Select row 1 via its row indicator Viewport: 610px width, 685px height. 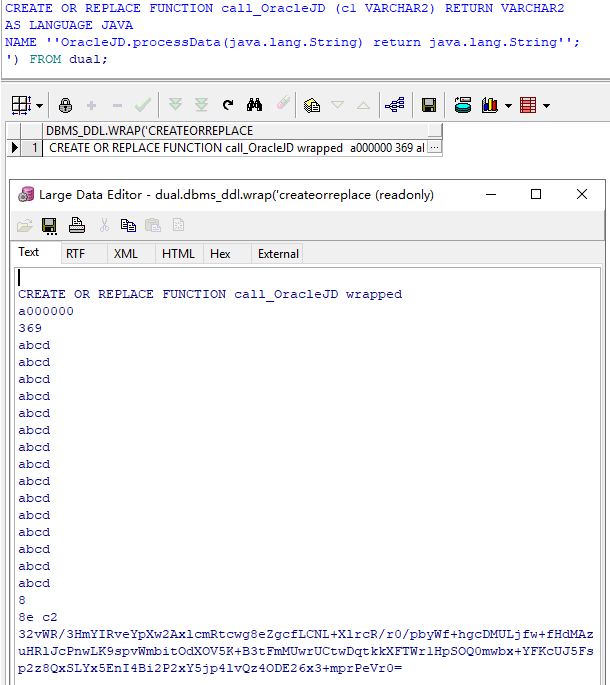coord(14,148)
